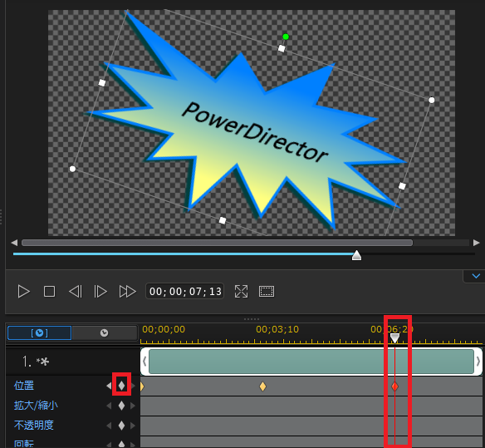485x448 pixels.
Task: Add or remove 回転 keyframe
Action: point(121,445)
